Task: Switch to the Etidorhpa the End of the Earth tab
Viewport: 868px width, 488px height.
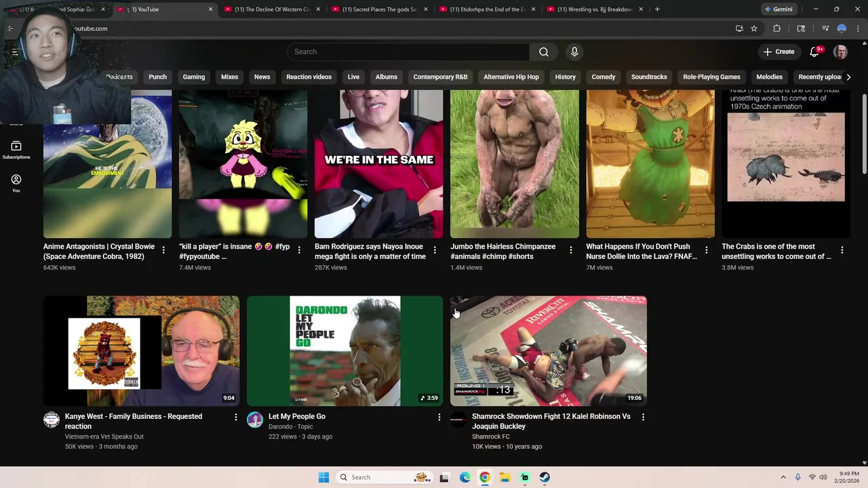Action: 487,9
